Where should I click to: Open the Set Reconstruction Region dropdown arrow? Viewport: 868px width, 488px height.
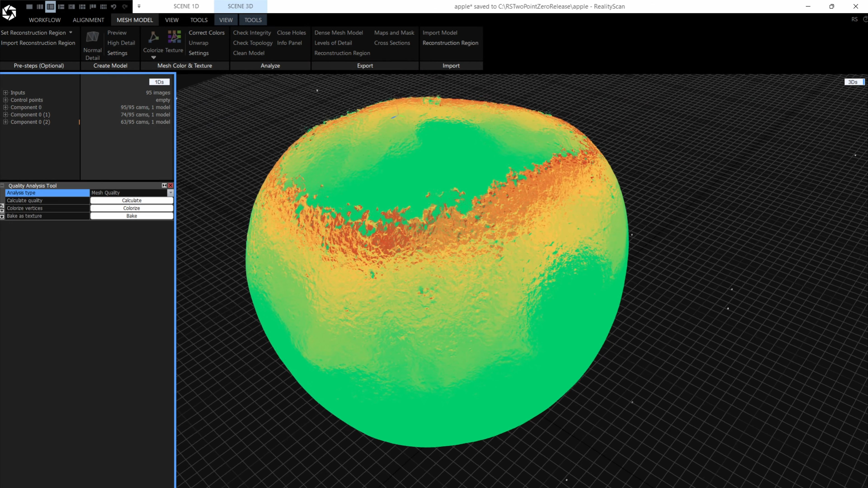click(x=71, y=32)
